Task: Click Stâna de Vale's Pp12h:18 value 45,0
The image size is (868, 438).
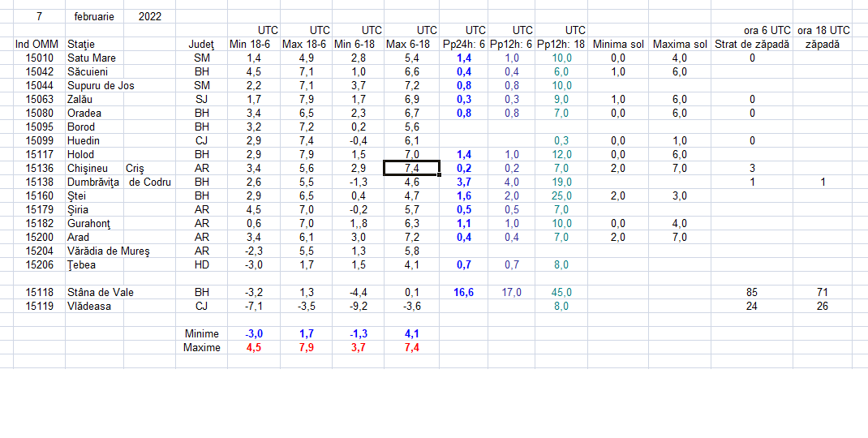Action: click(x=561, y=292)
